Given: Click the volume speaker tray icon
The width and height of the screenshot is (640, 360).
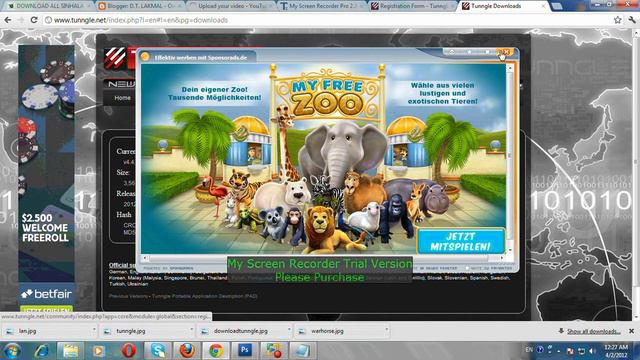Looking at the screenshot, I should [593, 351].
